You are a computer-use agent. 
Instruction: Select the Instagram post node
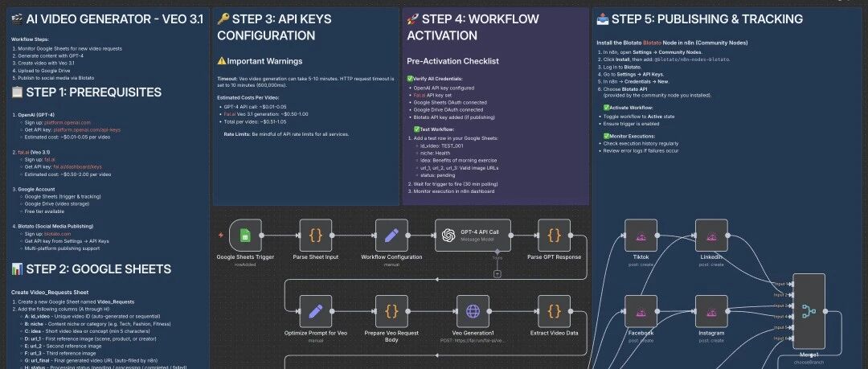point(710,310)
